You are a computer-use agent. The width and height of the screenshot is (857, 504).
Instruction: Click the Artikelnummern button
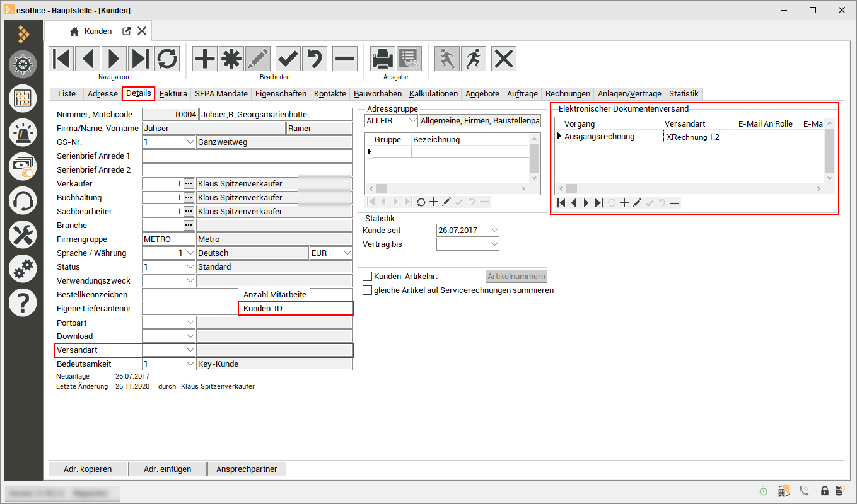tap(516, 276)
